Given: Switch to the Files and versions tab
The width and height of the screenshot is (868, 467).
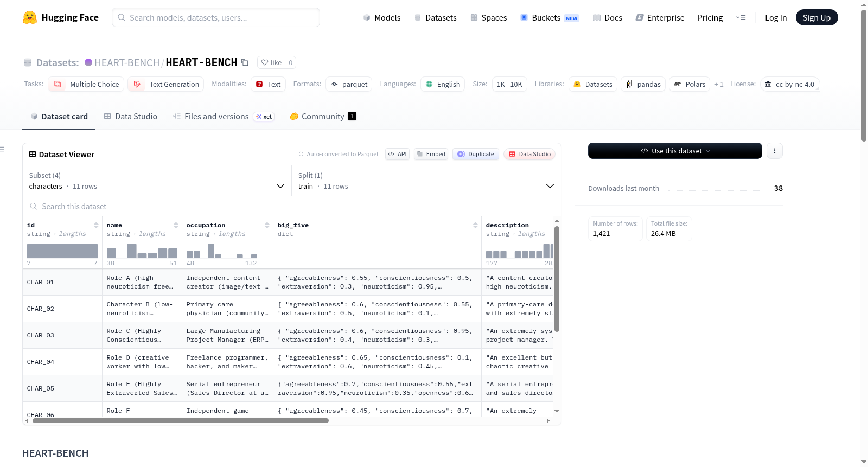Looking at the screenshot, I should pos(223,117).
